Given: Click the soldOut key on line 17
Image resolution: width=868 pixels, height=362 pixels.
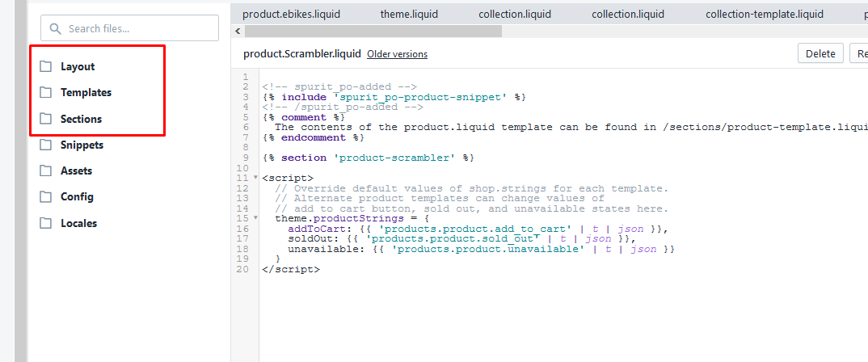Looking at the screenshot, I should pyautogui.click(x=310, y=239).
